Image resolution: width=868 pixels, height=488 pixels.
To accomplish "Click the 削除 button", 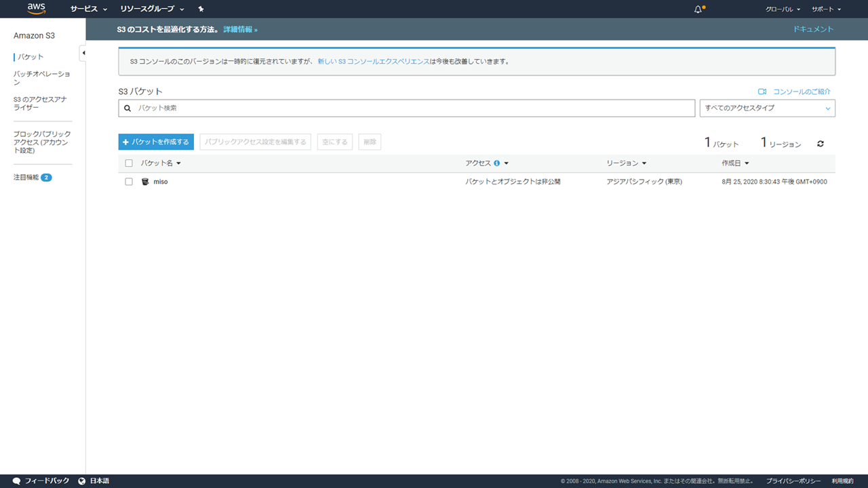I will tap(370, 142).
